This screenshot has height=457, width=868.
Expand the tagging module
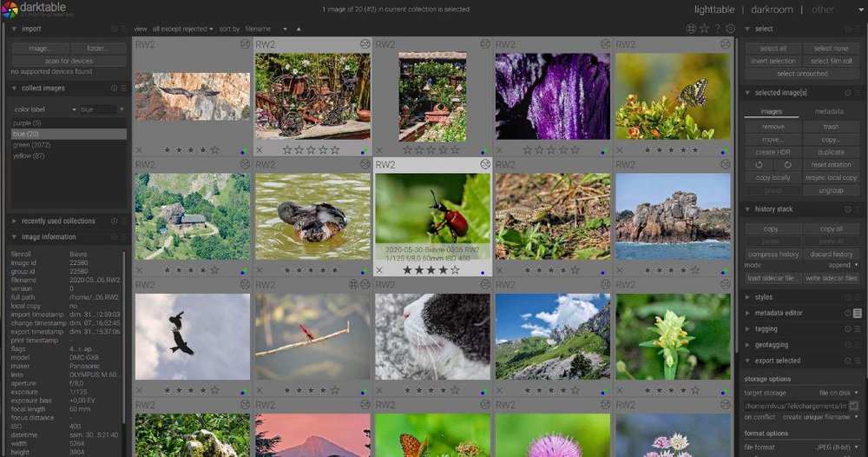766,328
